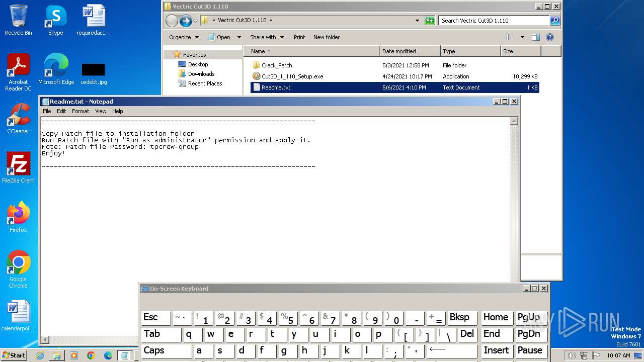Click the Windows Explorer taskbar icon
The image size is (644, 362).
pyautogui.click(x=57, y=355)
